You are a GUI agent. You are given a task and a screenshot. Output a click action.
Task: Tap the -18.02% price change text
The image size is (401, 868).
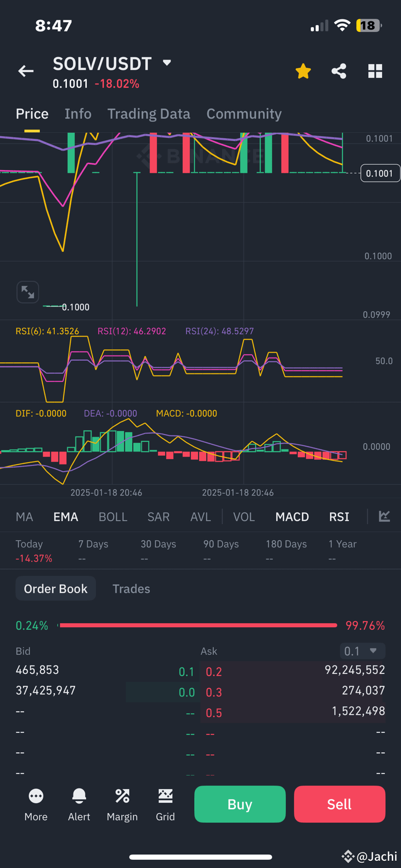coord(117,84)
